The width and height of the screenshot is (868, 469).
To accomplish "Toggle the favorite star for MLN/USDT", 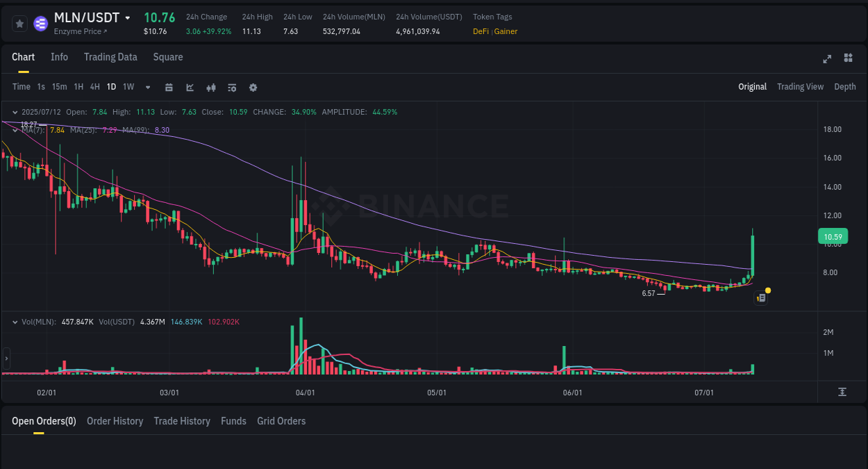I will click(x=19, y=23).
